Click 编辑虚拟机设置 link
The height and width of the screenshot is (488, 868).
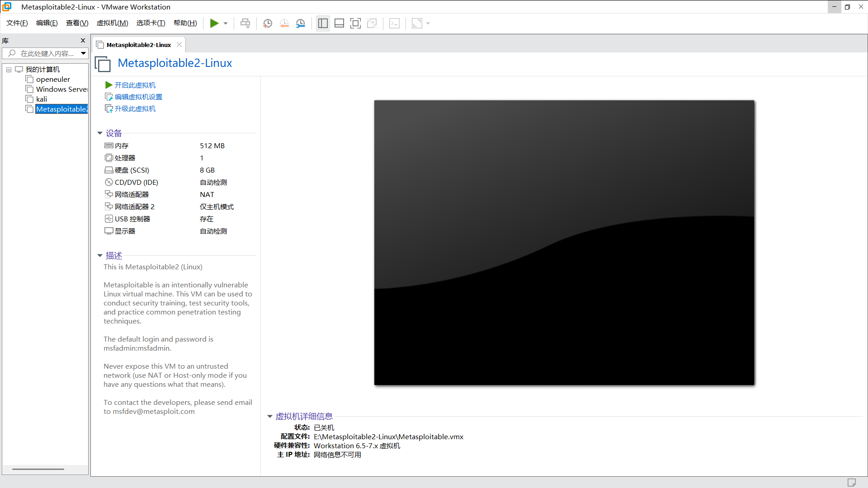click(138, 97)
